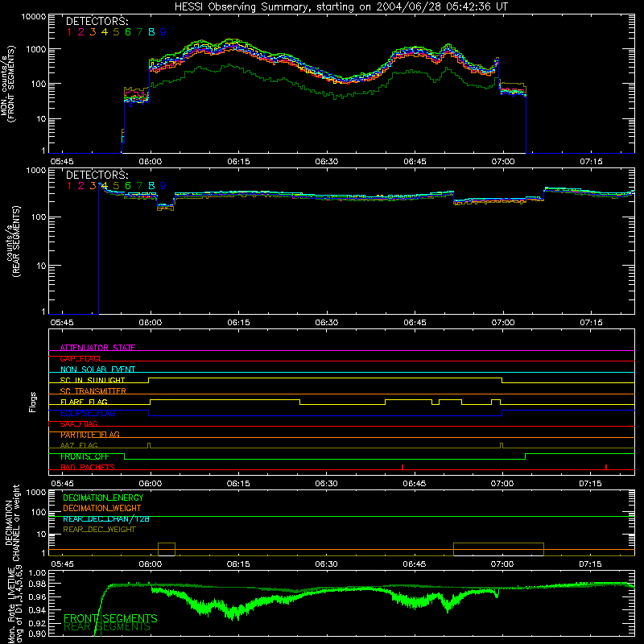Click the AAZ_FLAG label
Image resolution: width=644 pixels, height=644 pixels.
tap(79, 445)
